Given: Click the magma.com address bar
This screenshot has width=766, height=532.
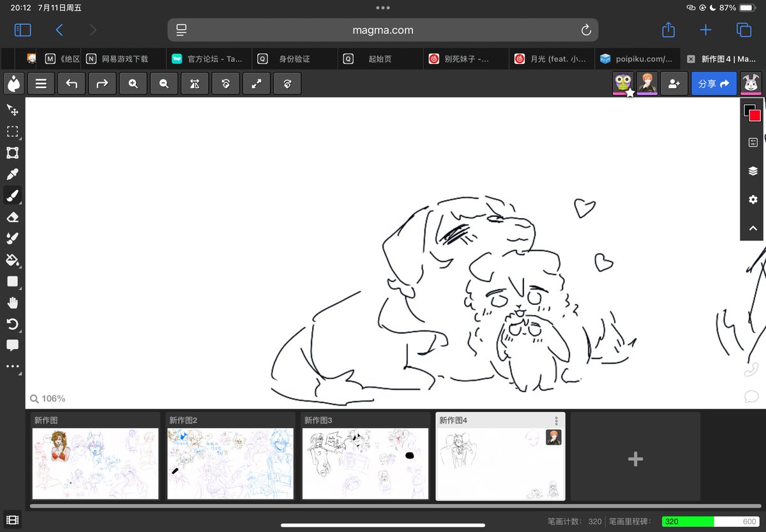Looking at the screenshot, I should [x=383, y=30].
